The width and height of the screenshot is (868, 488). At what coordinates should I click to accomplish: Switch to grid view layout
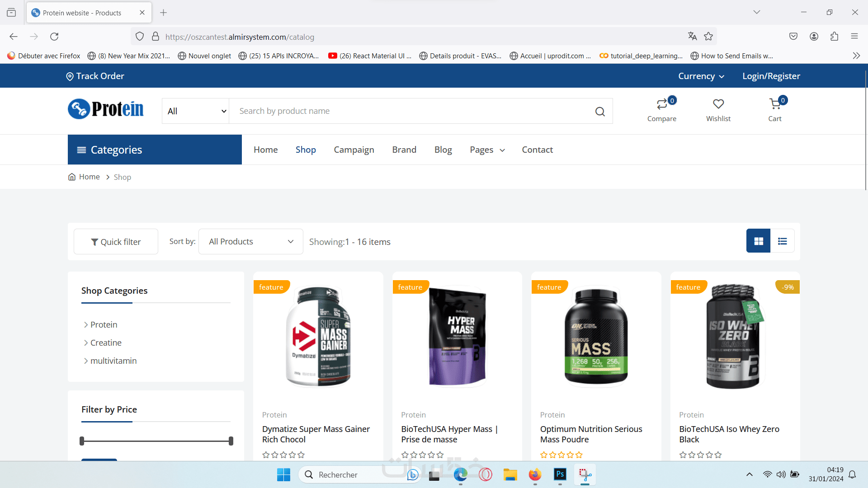[x=759, y=241]
